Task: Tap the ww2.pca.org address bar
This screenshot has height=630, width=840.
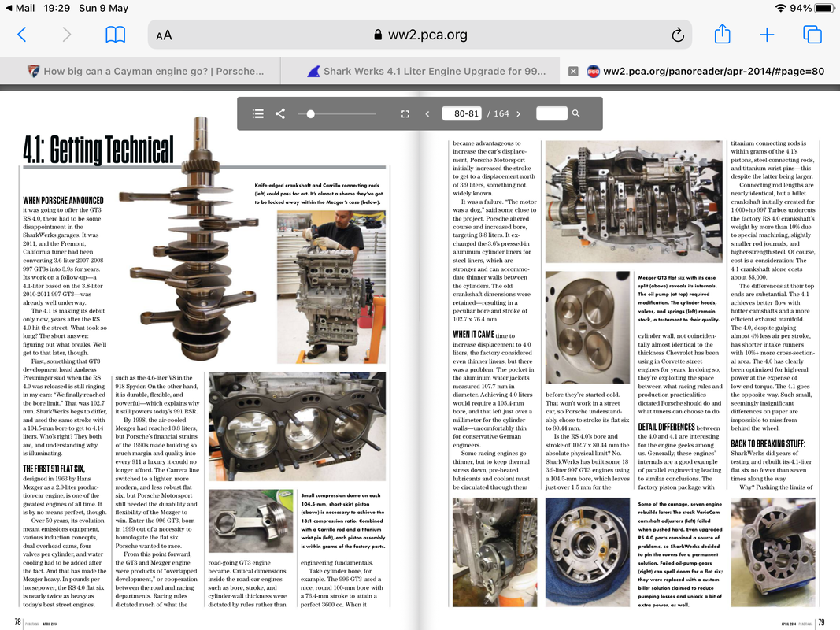Action: pos(420,35)
